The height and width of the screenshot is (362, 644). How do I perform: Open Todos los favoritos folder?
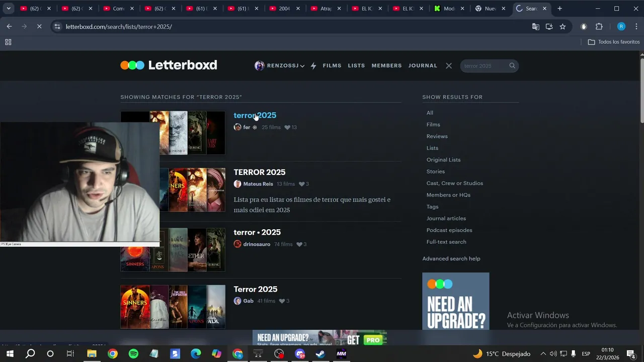(x=614, y=42)
